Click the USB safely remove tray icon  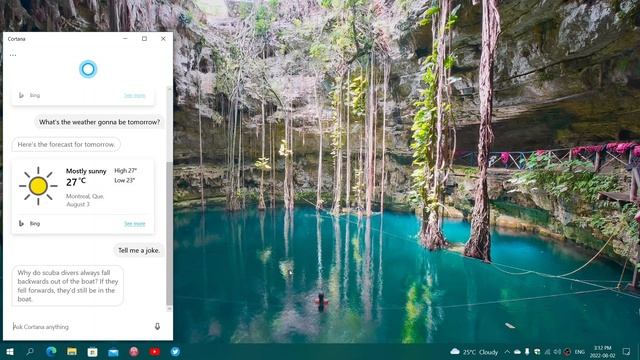(x=527, y=352)
